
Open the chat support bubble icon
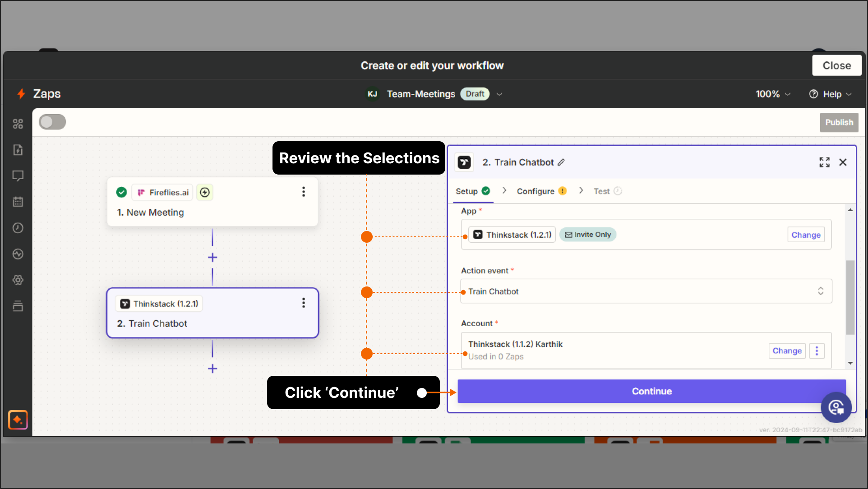point(836,407)
